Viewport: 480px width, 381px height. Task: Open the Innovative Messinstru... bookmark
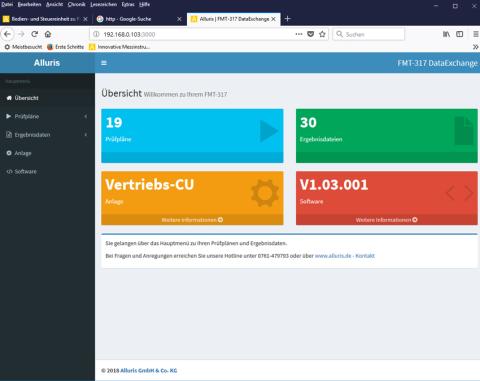[120, 47]
